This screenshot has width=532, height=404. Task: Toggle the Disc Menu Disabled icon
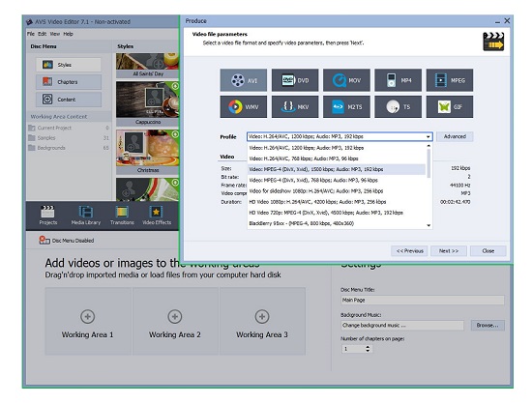click(44, 240)
